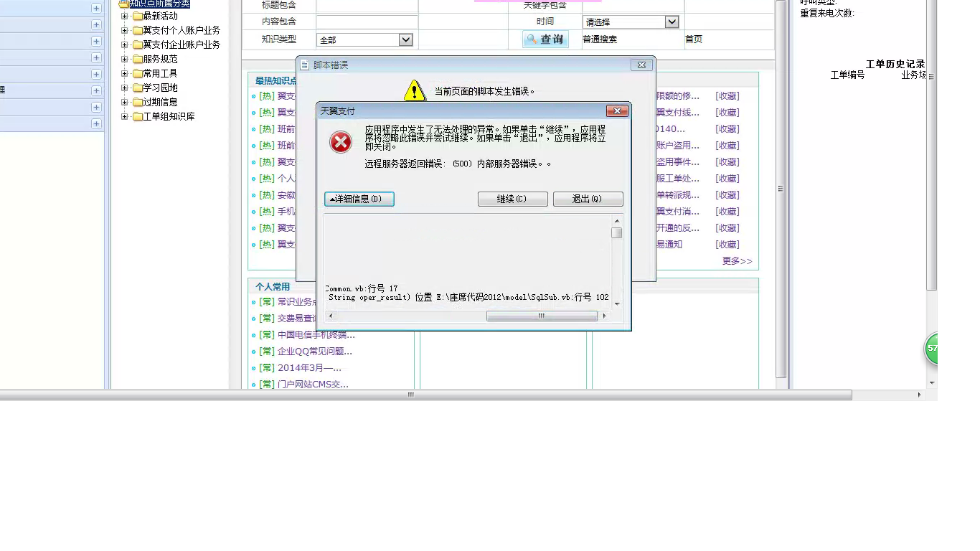Click the red error icon in 天翼支付 dialog
Image resolution: width=980 pixels, height=551 pixels.
(341, 142)
